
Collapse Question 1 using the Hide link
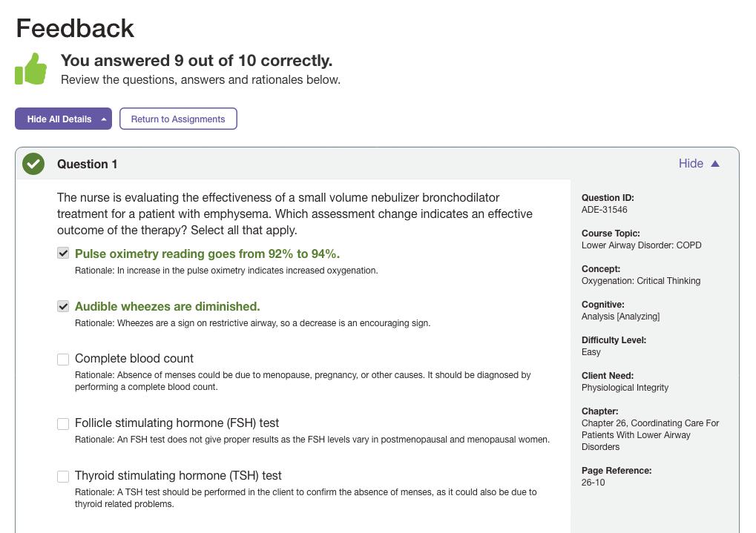691,164
